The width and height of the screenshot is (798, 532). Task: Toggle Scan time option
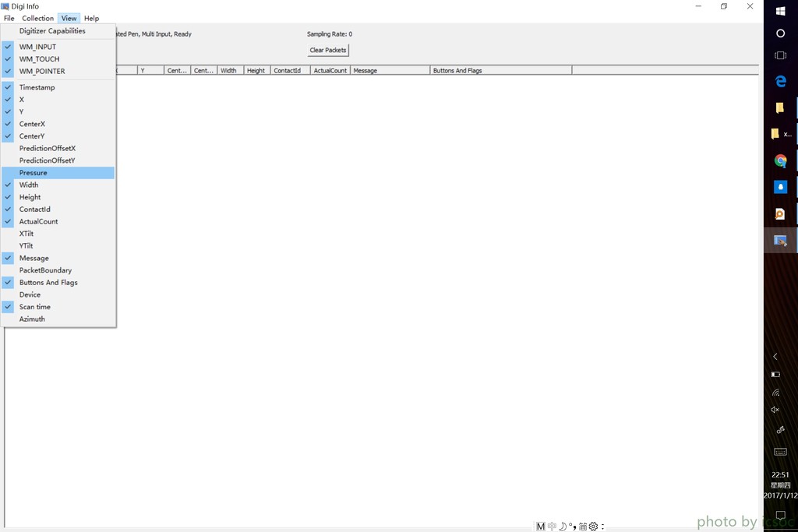coord(58,307)
